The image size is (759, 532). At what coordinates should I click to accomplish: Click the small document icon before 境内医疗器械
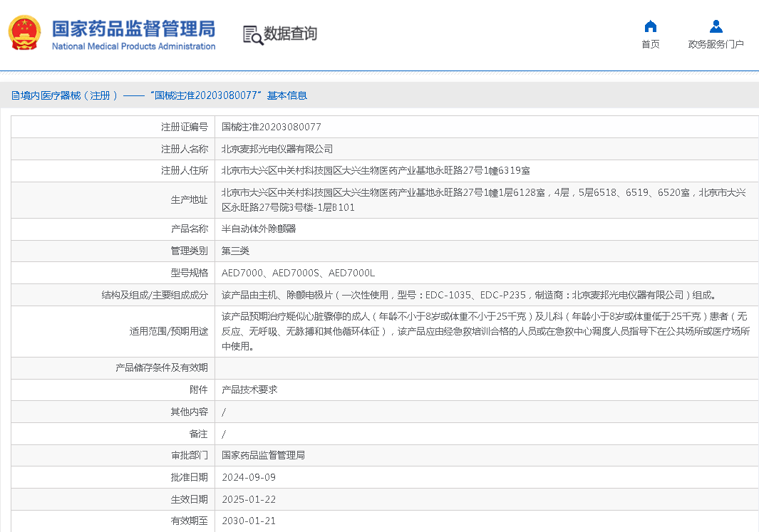coord(15,95)
